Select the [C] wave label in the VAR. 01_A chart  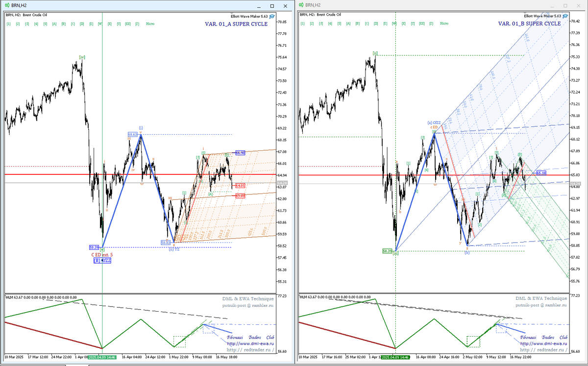73,24
